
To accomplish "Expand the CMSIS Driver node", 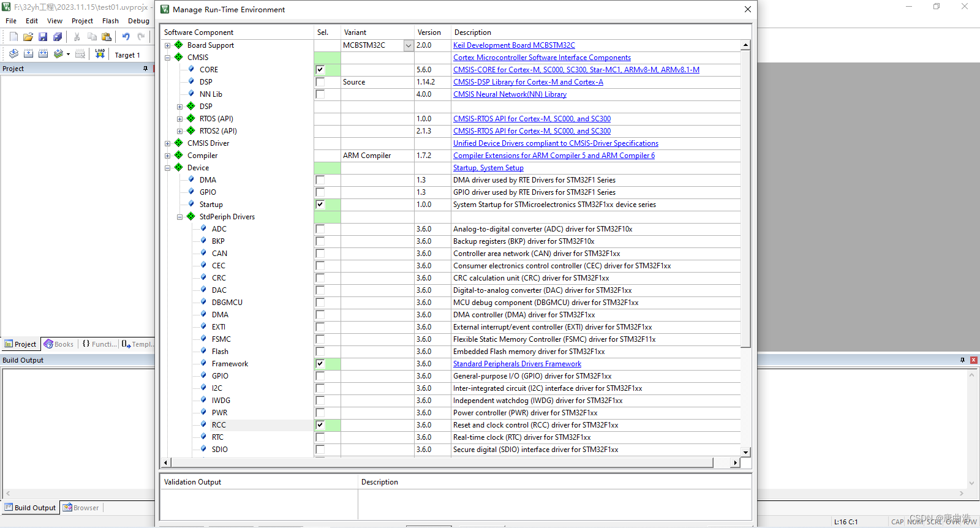I will [168, 143].
